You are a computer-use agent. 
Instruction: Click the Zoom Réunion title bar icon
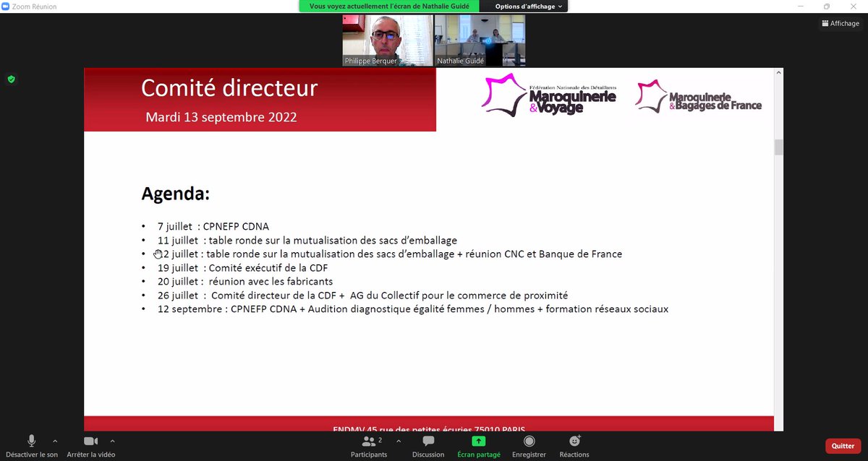click(x=6, y=7)
